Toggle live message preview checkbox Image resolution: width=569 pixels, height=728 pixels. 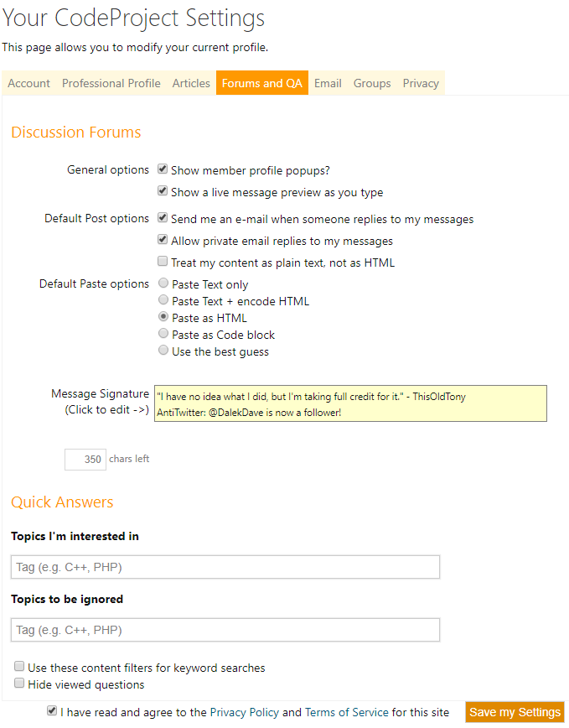(163, 191)
